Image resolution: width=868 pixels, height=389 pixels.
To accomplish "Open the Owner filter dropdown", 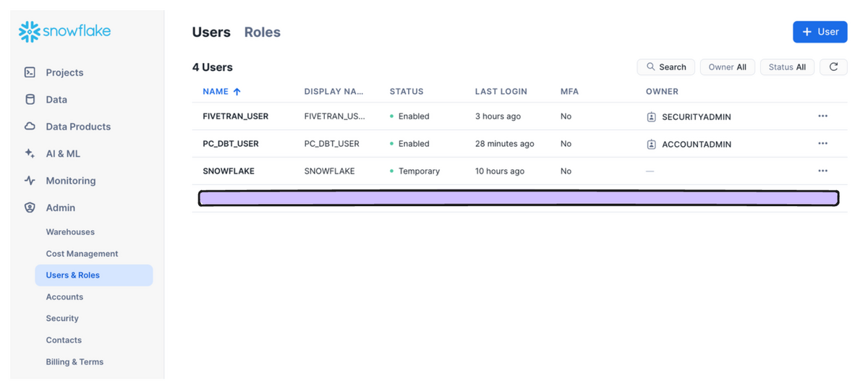I will tap(727, 67).
